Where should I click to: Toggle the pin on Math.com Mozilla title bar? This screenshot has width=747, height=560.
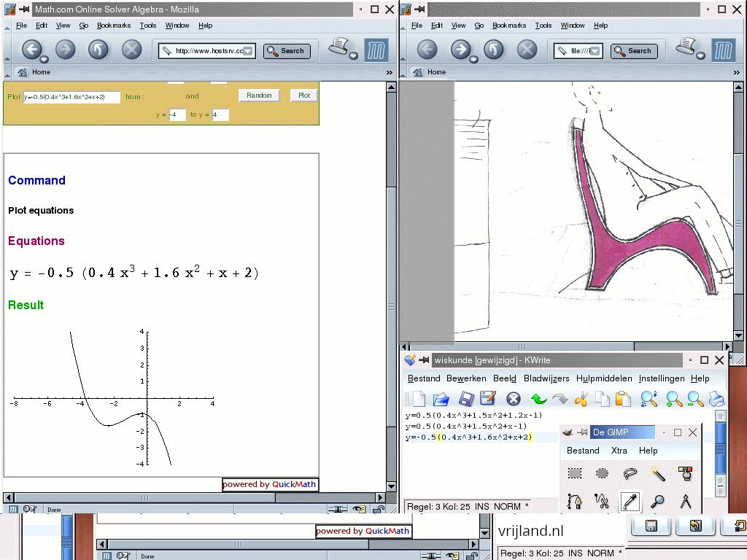tap(24, 9)
